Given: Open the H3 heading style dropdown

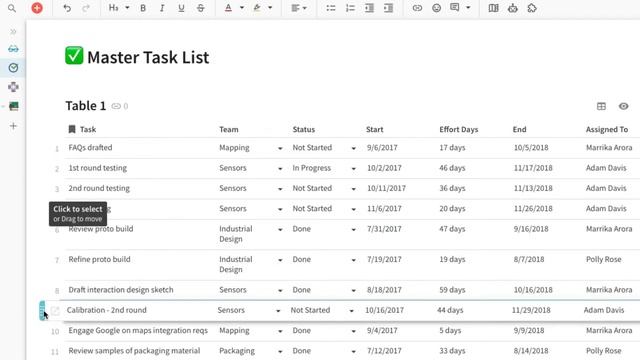Looking at the screenshot, I should click(118, 8).
